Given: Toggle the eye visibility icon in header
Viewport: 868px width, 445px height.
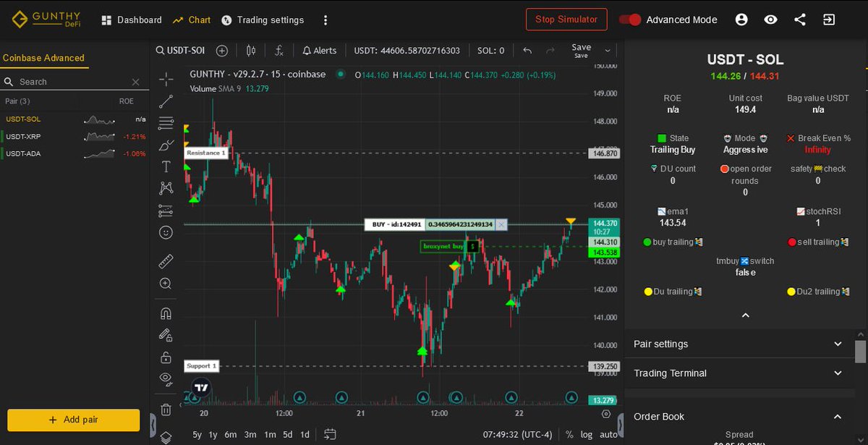Looking at the screenshot, I should point(770,20).
